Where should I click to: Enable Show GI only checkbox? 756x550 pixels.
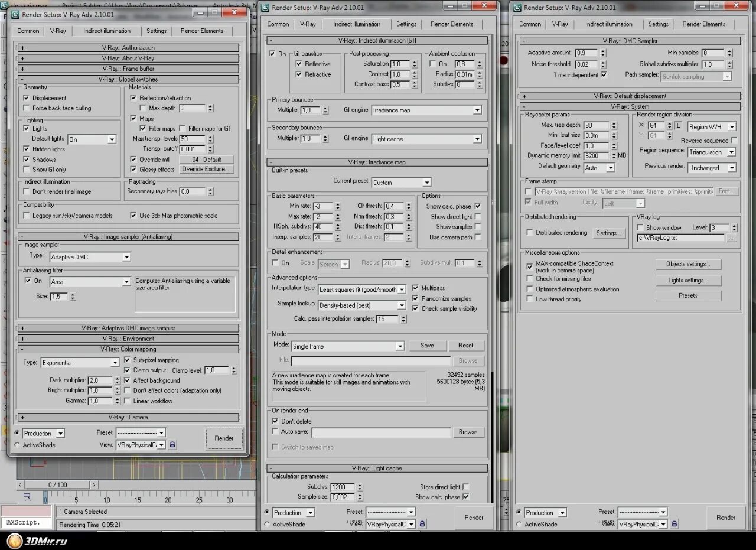click(27, 170)
